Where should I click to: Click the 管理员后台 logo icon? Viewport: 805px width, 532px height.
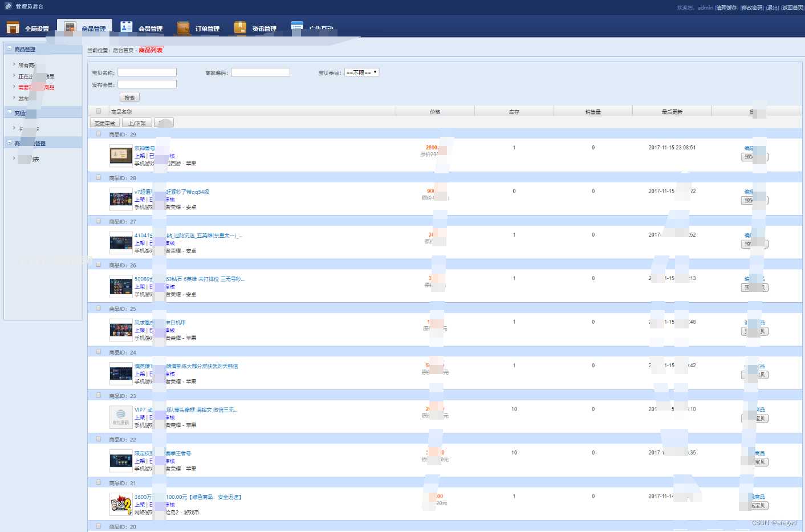point(8,6)
